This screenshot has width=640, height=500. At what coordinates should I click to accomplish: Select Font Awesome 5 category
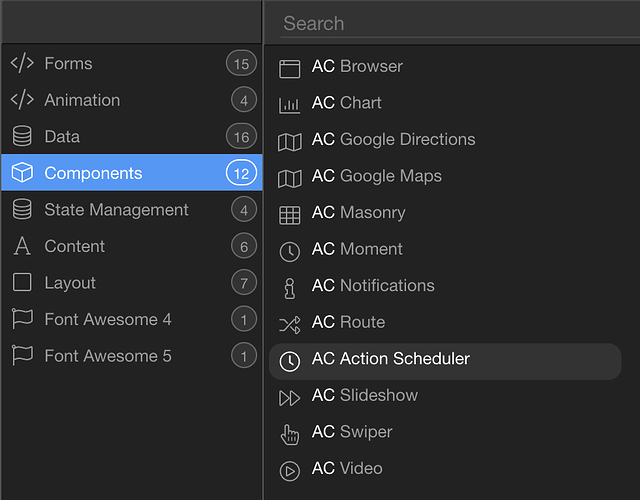pos(132,356)
